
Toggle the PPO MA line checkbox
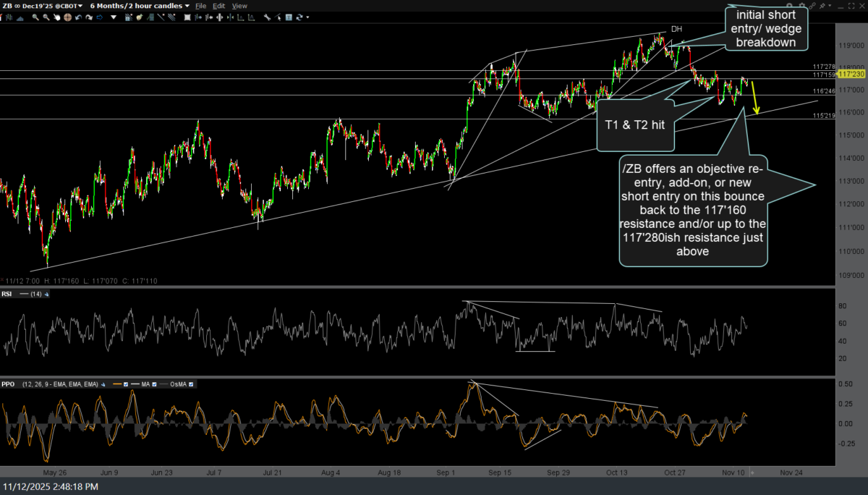(154, 384)
